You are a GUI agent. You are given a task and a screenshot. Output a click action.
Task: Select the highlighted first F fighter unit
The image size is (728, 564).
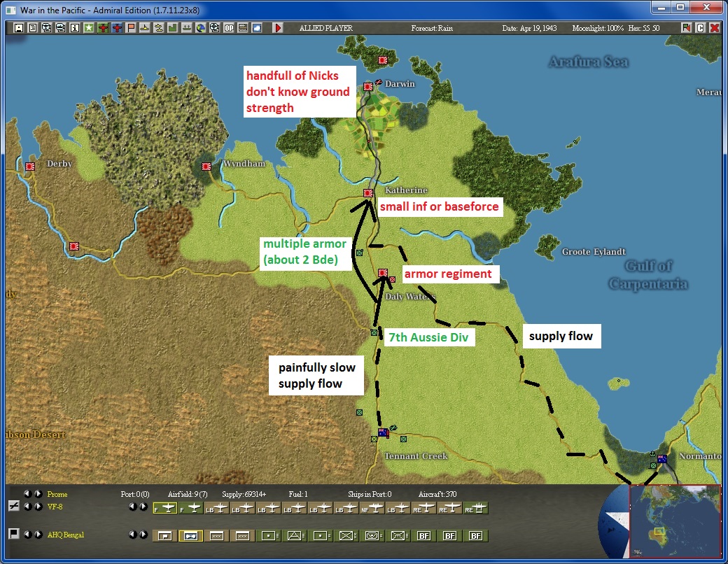pos(164,509)
